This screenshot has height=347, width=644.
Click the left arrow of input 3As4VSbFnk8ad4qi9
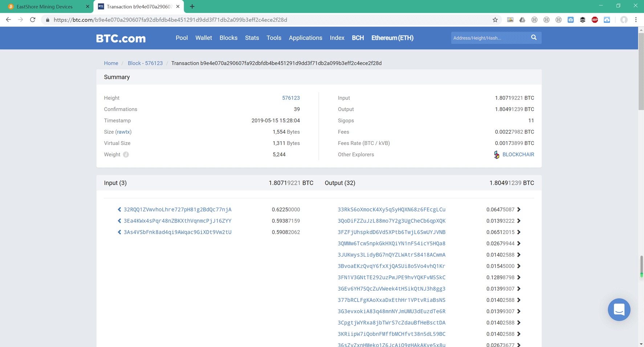[119, 232]
